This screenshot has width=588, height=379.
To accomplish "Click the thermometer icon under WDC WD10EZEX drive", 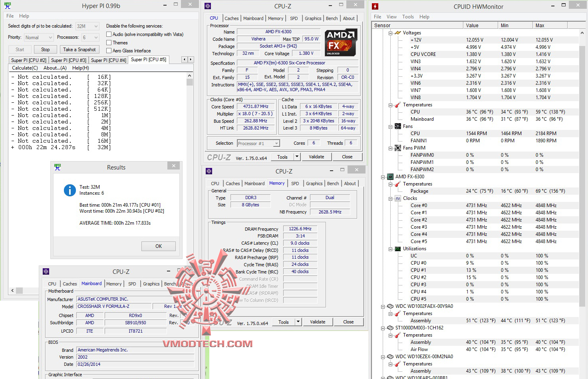I will click(x=398, y=364).
